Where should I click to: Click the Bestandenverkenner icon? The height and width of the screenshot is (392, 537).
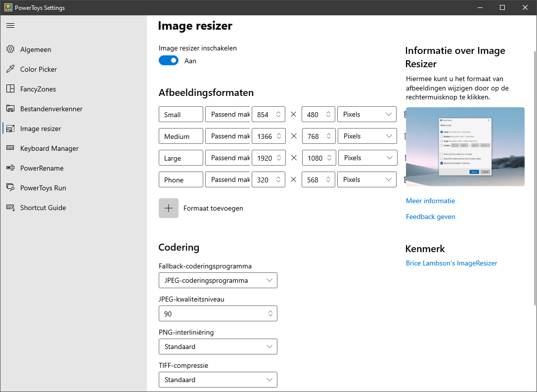coord(10,109)
